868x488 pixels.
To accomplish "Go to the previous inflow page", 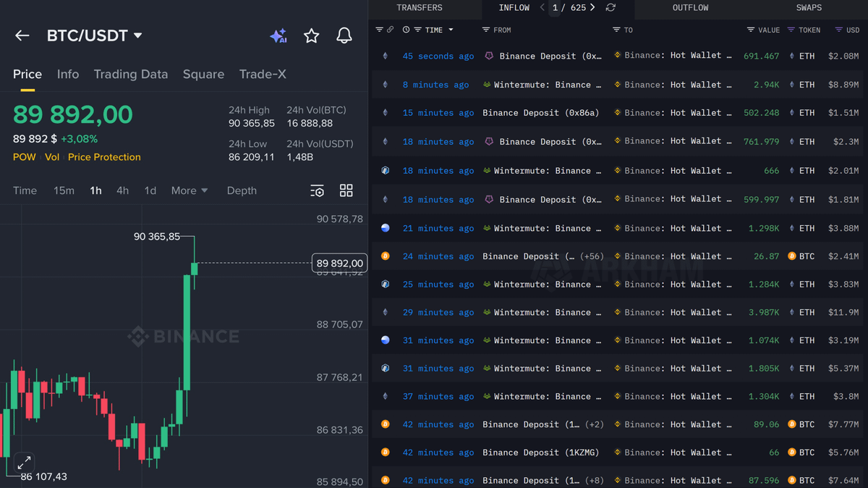I will (x=542, y=8).
